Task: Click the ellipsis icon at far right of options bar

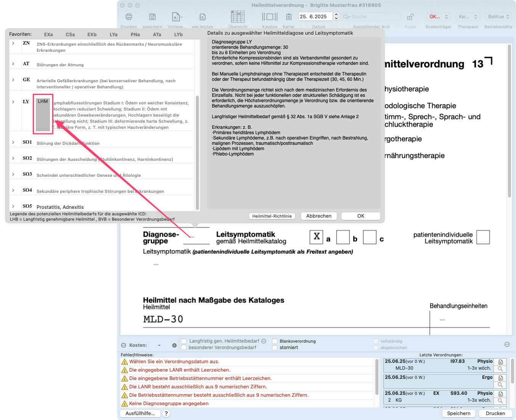Action: pyautogui.click(x=507, y=344)
